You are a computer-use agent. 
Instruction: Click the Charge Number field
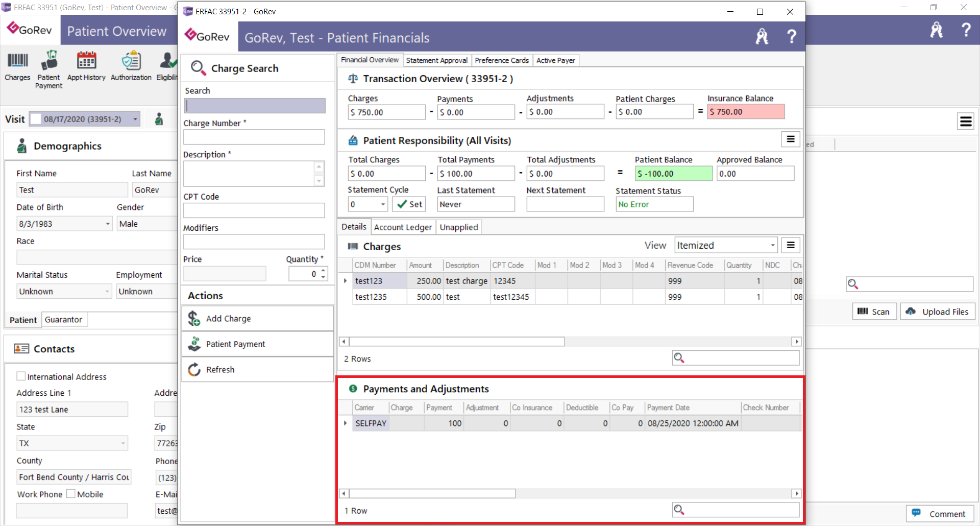coord(254,137)
